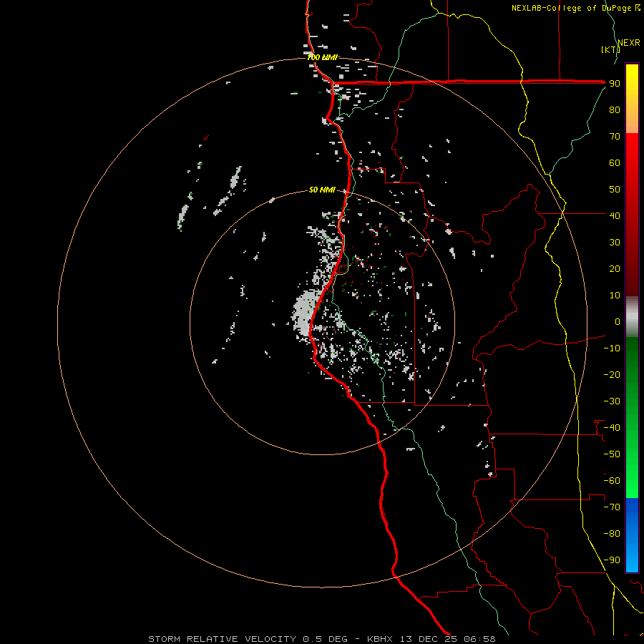The width and height of the screenshot is (644, 644).
Task: Click the -70 value on velocity scale
Action: (x=612, y=507)
